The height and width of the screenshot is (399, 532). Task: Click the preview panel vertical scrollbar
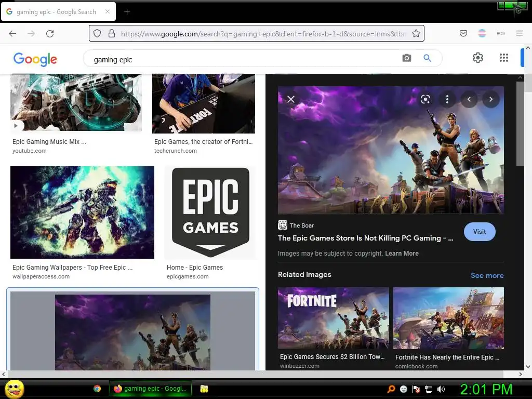(x=520, y=124)
